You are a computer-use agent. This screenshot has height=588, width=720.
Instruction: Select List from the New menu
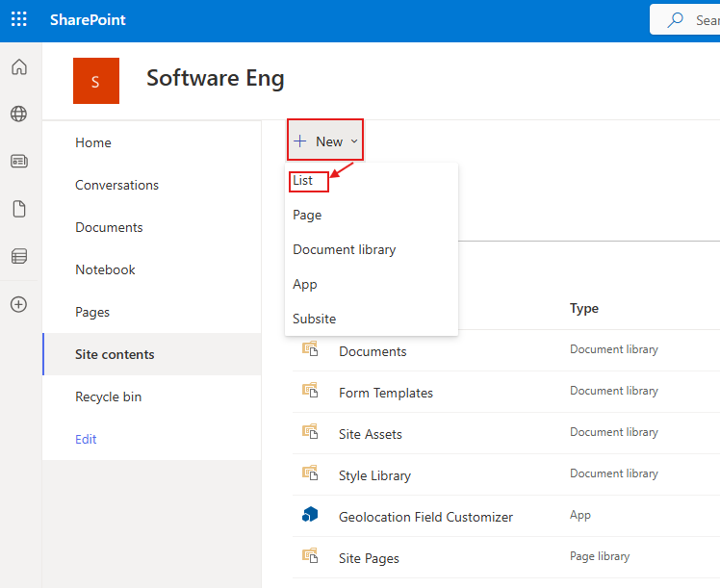coord(303,181)
